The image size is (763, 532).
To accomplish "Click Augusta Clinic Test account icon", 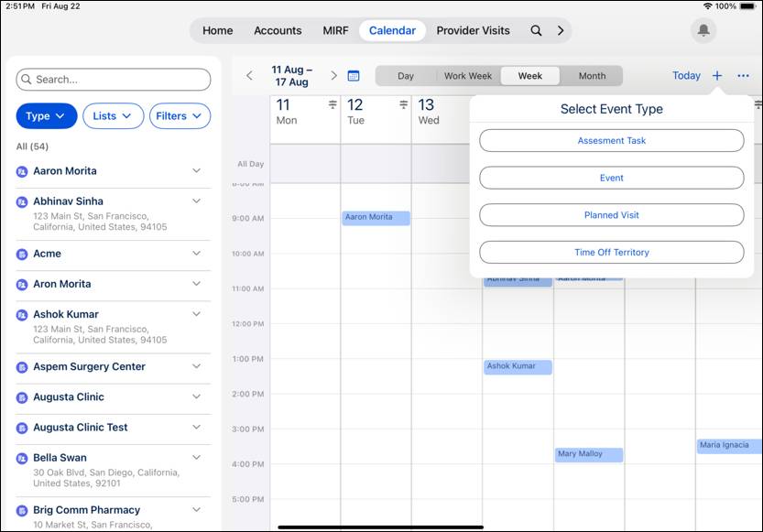I will (22, 428).
